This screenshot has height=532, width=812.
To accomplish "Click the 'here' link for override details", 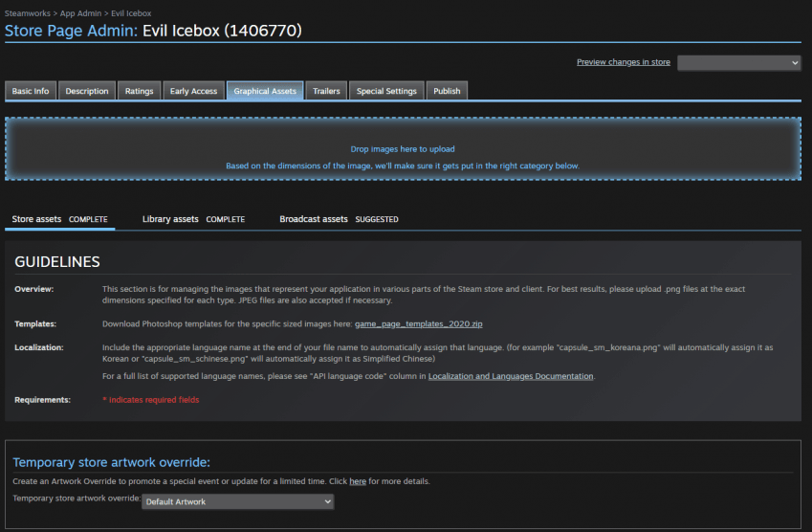I will [x=358, y=481].
